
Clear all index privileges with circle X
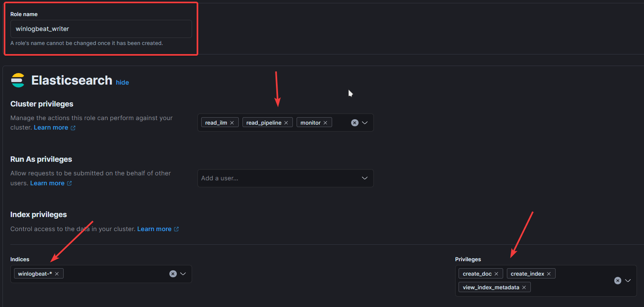(x=618, y=281)
